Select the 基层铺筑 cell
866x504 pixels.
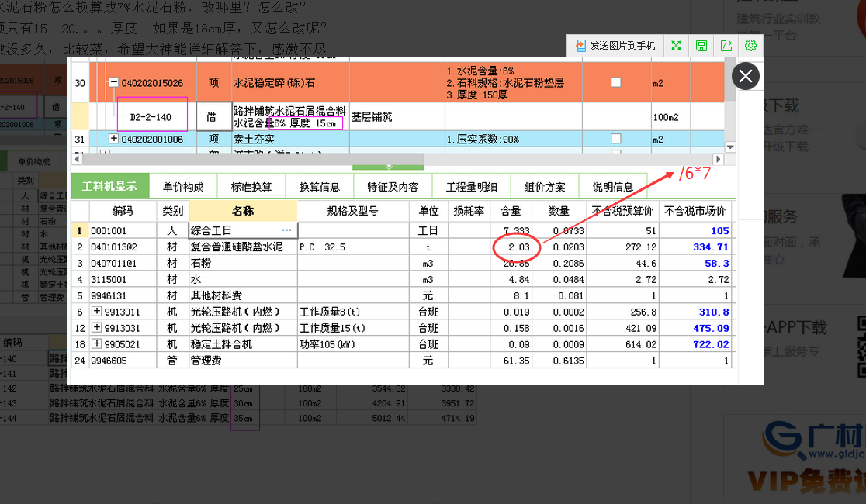(397, 117)
